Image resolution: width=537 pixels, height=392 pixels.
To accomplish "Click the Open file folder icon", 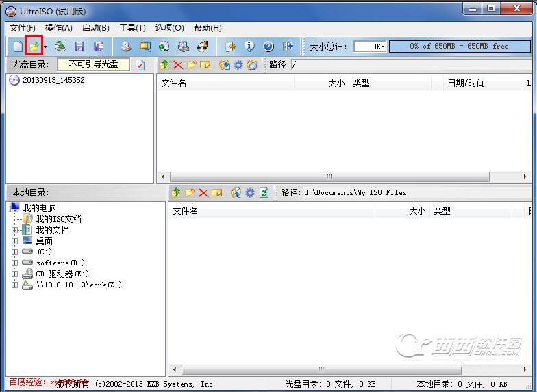I will (34, 46).
